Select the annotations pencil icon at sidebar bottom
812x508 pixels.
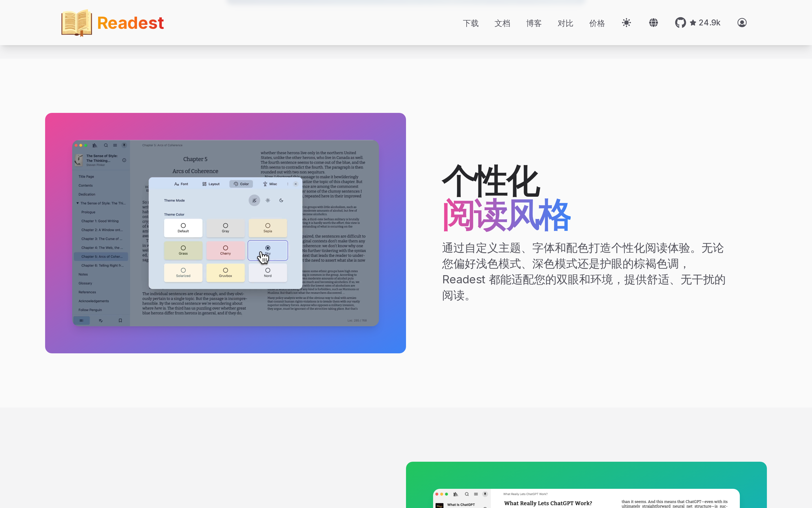[101, 321]
